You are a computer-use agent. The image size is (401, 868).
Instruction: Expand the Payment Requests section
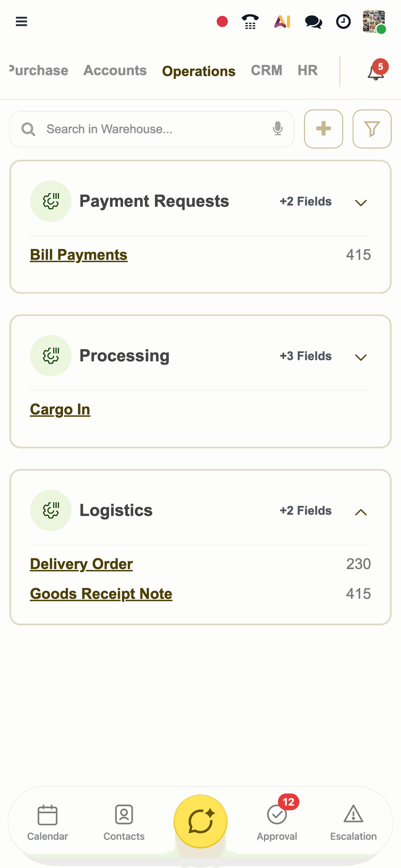pos(361,203)
